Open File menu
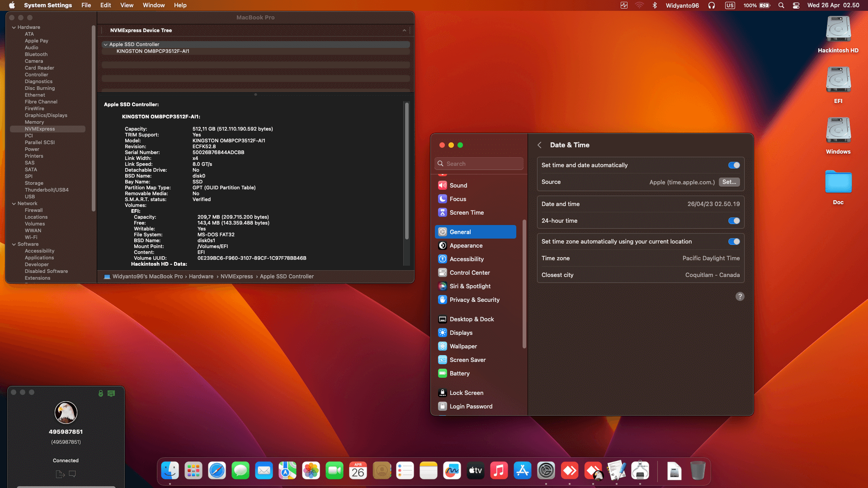Viewport: 868px width, 488px height. click(x=86, y=5)
